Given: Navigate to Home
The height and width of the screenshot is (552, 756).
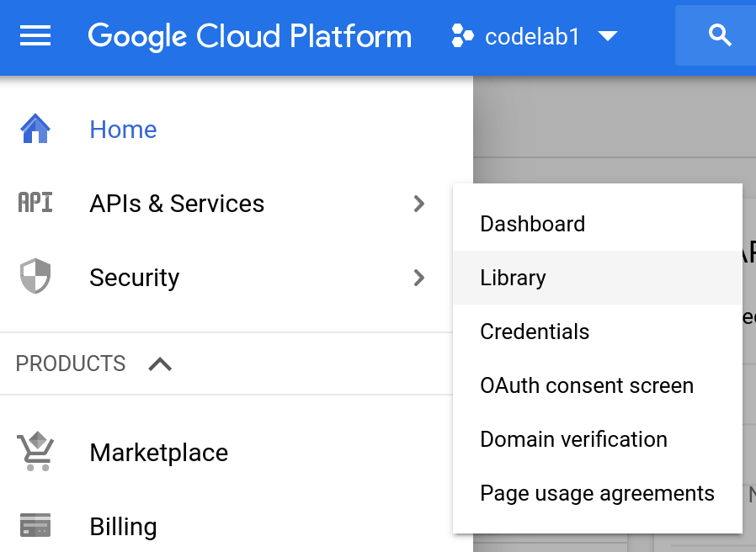Looking at the screenshot, I should 123,129.
